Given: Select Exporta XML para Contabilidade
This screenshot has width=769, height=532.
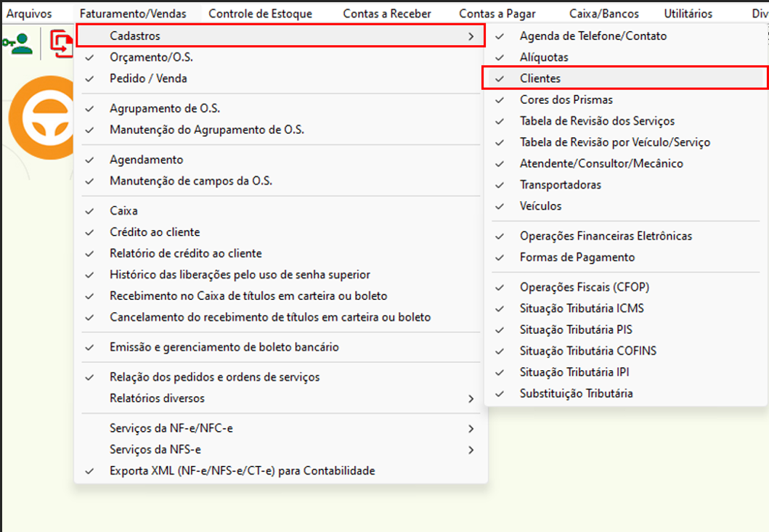Looking at the screenshot, I should click(x=280, y=471).
